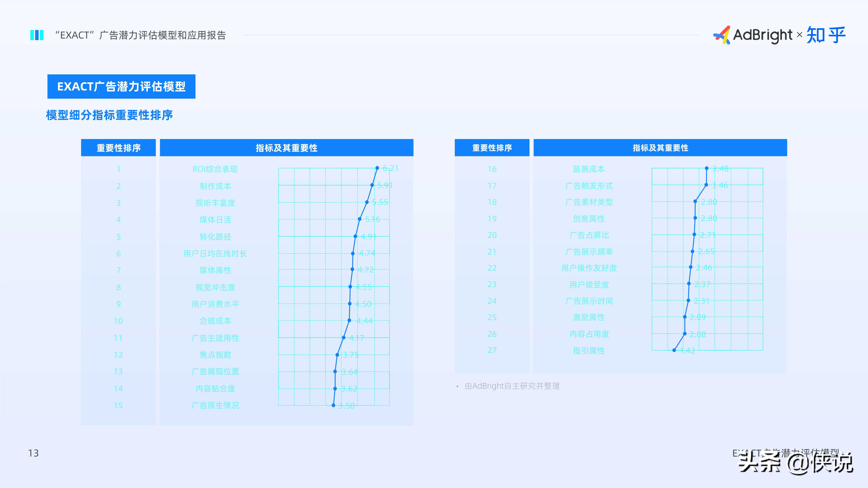Screen dimensions: 868x488
Task: Click the left table's 指标及其重要性 header
Action: pyautogui.click(x=286, y=148)
